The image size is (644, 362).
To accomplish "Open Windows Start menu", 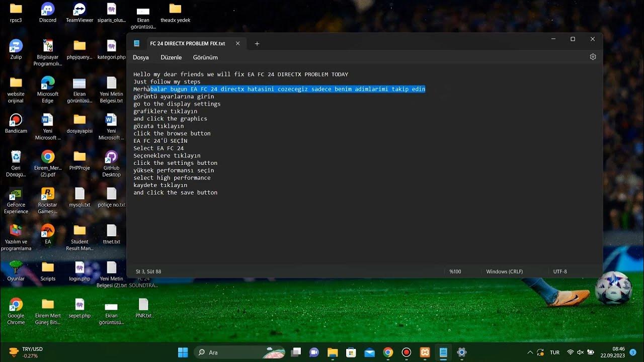I will pyautogui.click(x=183, y=352).
